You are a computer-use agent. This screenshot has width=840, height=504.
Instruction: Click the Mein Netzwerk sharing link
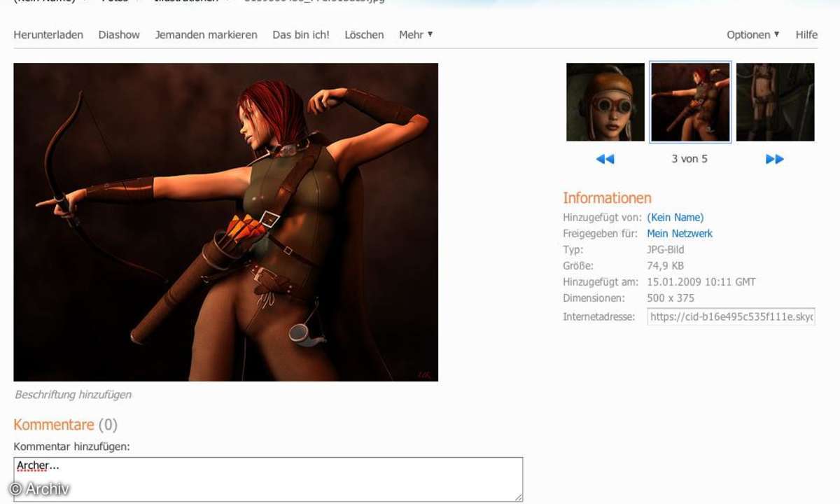click(x=679, y=233)
